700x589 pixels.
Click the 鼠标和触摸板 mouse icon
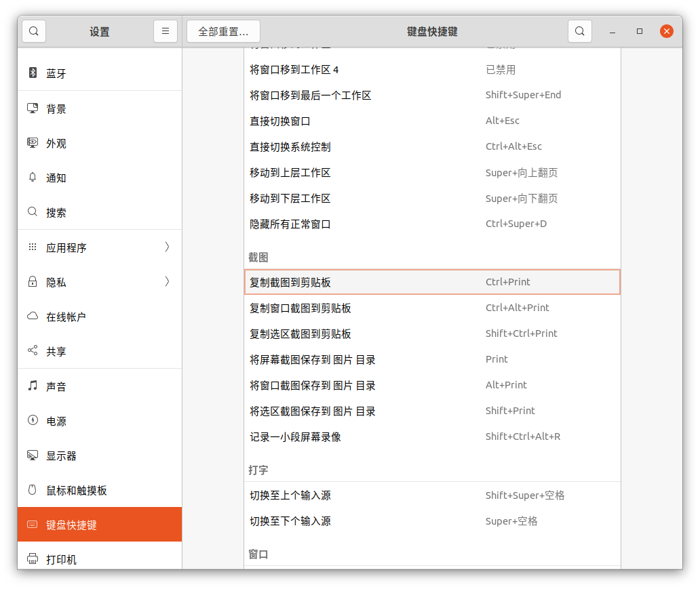click(x=33, y=489)
